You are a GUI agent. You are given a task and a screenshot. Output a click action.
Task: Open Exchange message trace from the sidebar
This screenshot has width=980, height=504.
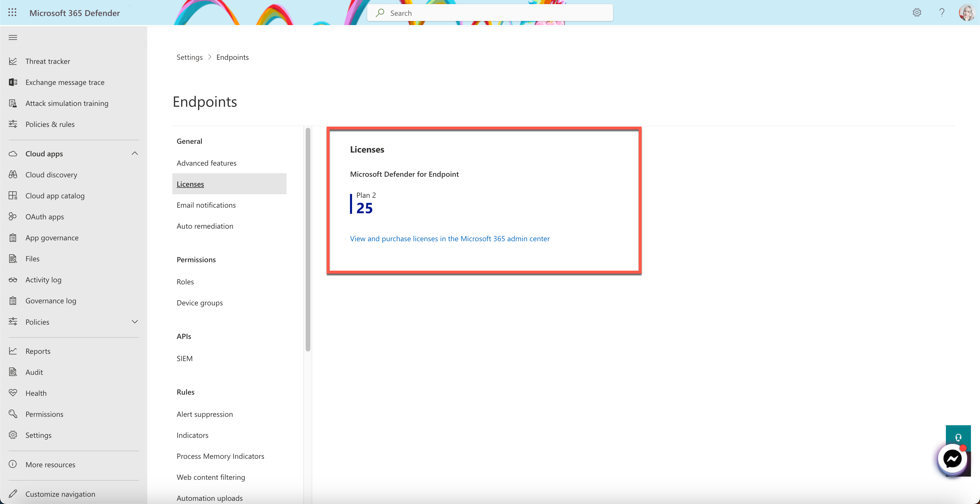(65, 82)
